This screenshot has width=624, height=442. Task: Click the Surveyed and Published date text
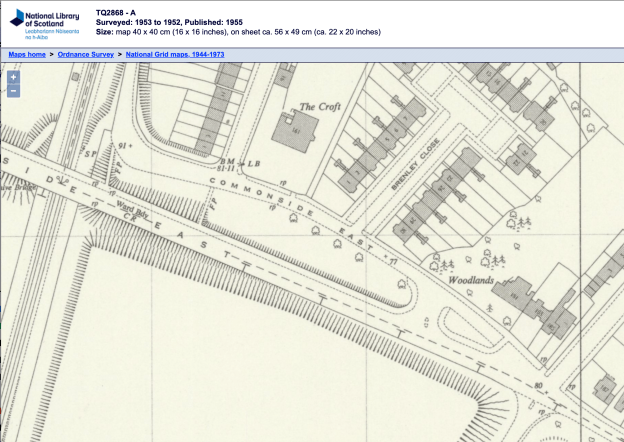175,22
